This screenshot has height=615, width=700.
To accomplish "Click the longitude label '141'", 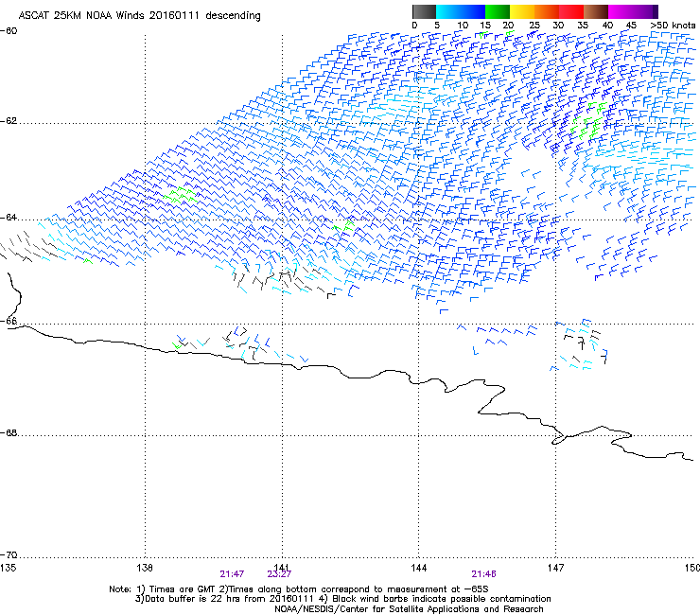I will pyautogui.click(x=282, y=568).
